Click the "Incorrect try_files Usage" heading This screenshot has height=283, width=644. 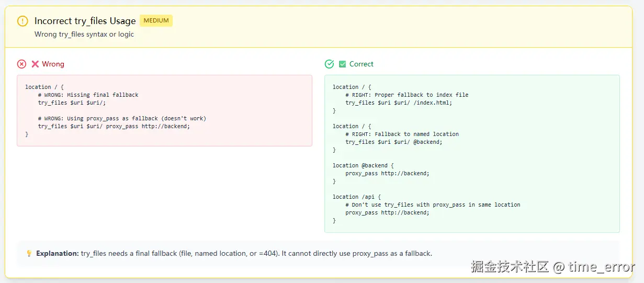pyautogui.click(x=85, y=21)
